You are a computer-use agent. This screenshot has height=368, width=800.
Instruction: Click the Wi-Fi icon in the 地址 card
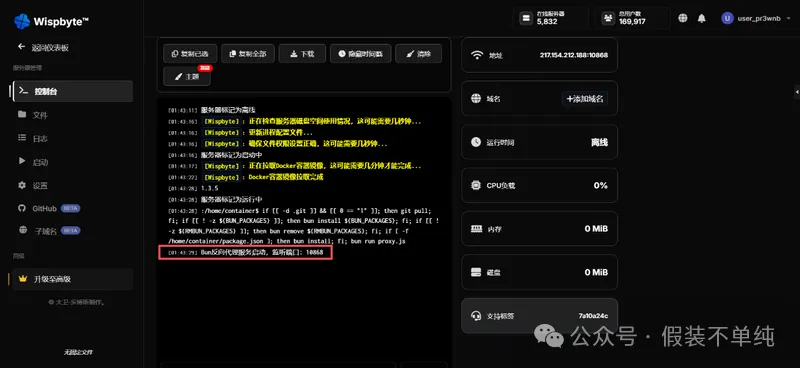[477, 55]
